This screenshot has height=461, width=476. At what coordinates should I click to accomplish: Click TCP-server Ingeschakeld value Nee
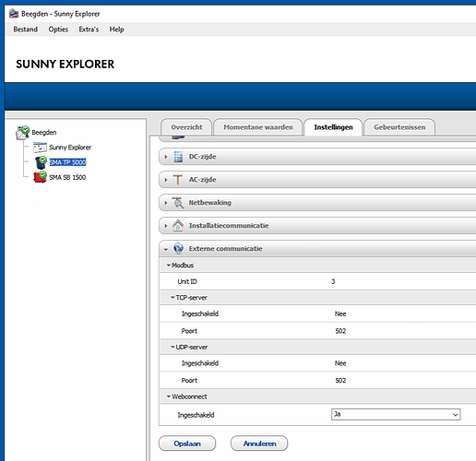340,313
